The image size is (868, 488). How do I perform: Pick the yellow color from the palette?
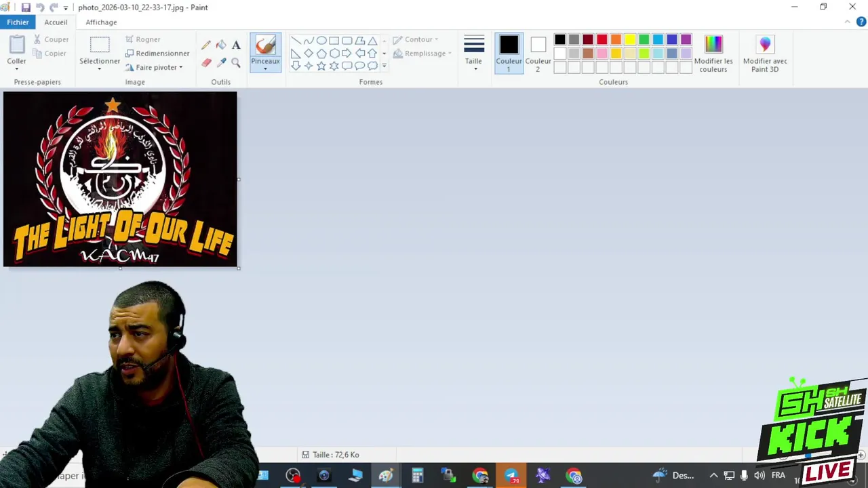click(x=630, y=40)
